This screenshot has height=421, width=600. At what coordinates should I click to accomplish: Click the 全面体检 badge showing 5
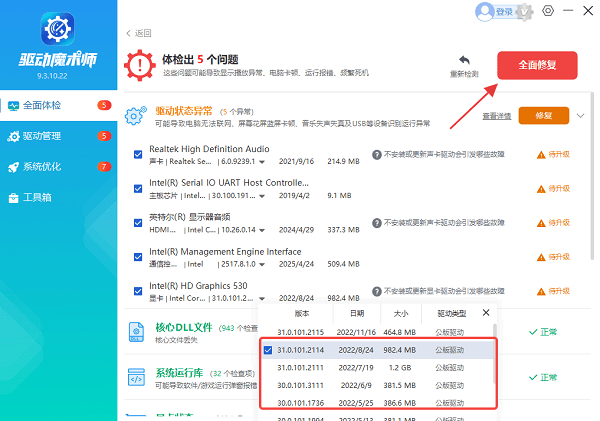(104, 105)
